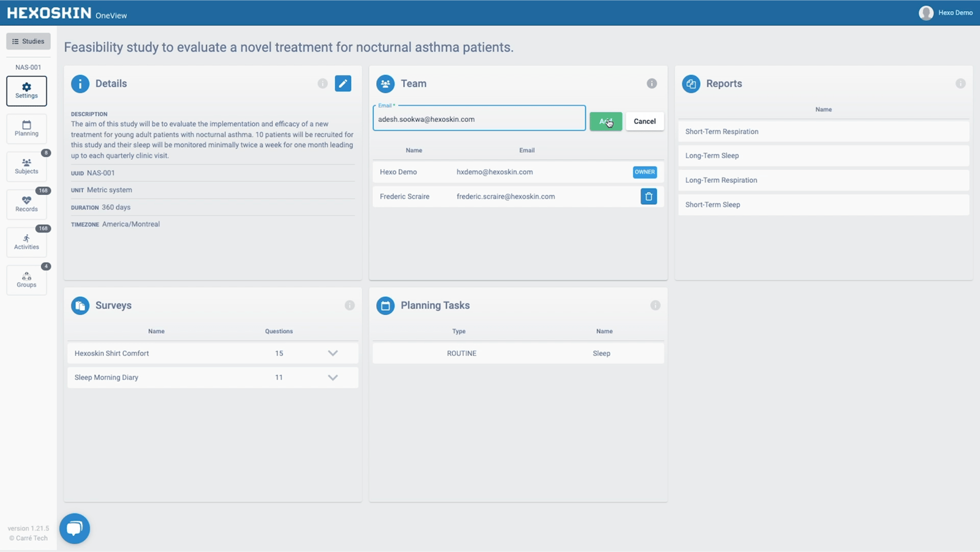Expand the Sleep Morning Diary survey
Screen dimensions: 980x552
[333, 378]
